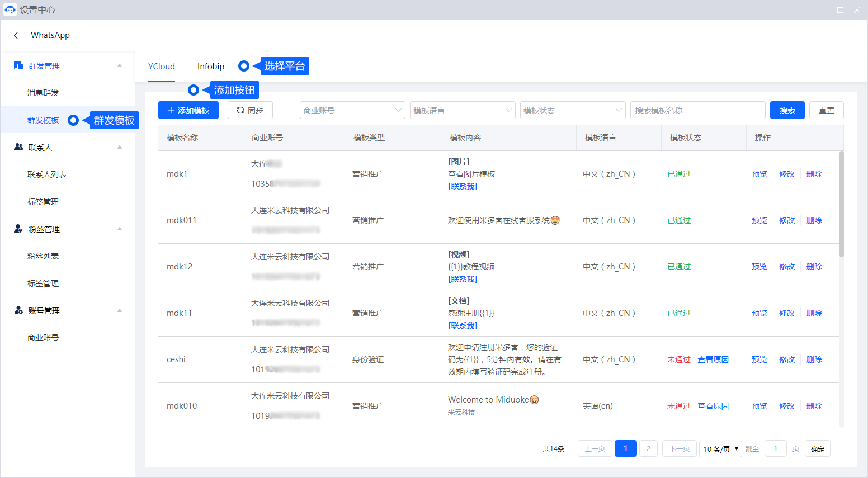868x478 pixels.
Task: Click the 搜索模板名称 search input field
Action: coord(697,111)
